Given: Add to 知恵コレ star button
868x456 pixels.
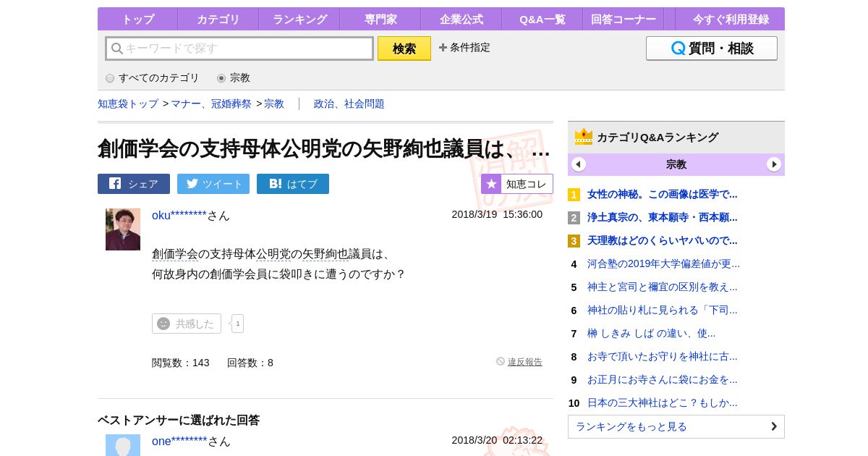Looking at the screenshot, I should coord(517,184).
